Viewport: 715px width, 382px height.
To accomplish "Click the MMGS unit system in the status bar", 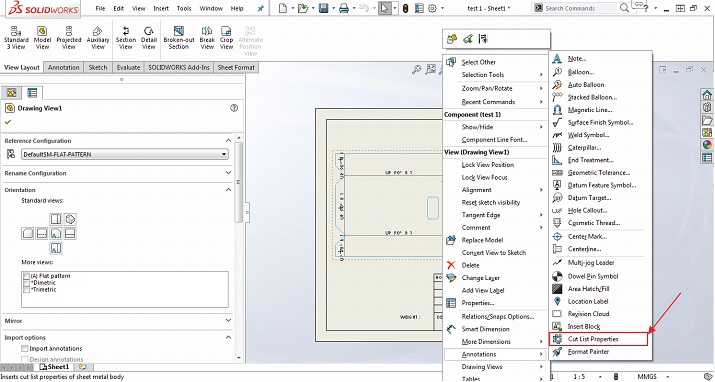I will point(647,377).
